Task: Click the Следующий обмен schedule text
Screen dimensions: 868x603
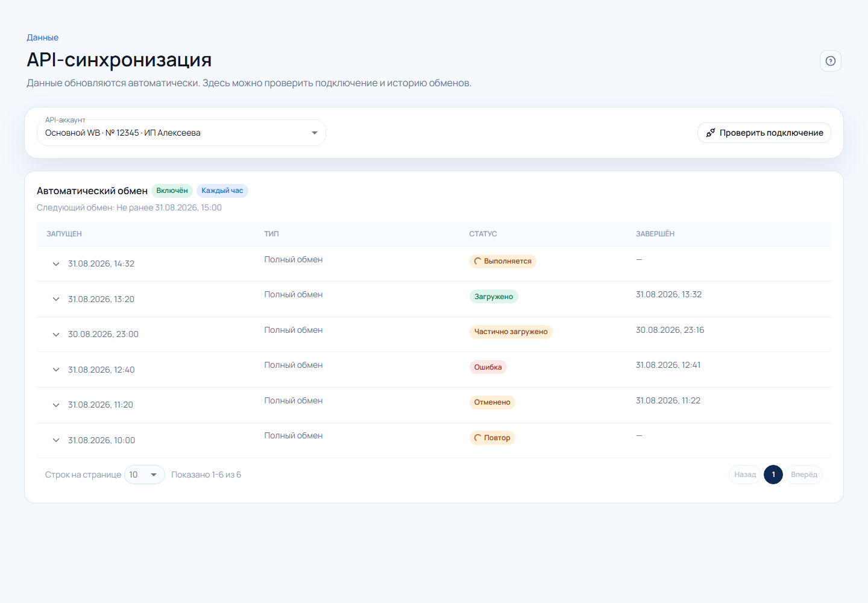Action: pos(129,207)
